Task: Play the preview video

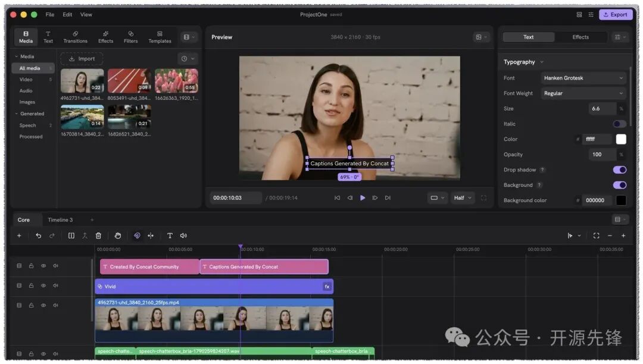Action: click(363, 198)
